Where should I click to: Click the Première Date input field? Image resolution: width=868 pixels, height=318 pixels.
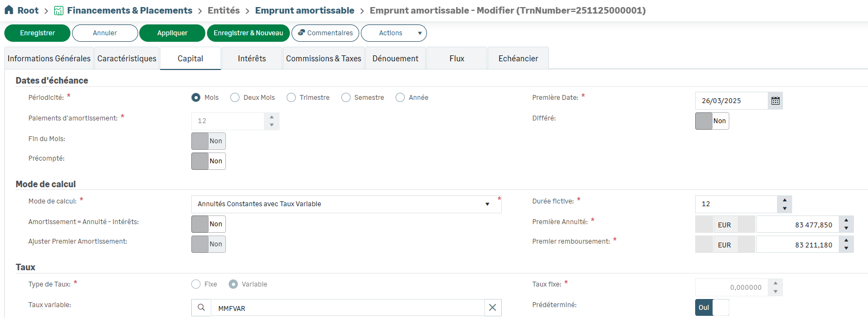coord(731,101)
